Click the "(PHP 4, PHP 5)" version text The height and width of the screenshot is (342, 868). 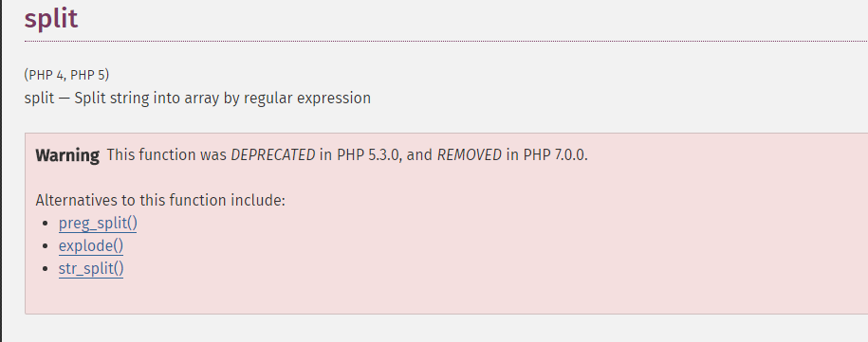[66, 75]
